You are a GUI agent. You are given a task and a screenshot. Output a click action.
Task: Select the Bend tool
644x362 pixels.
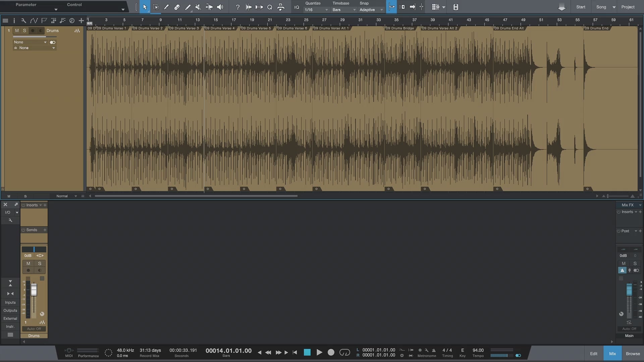[209, 7]
